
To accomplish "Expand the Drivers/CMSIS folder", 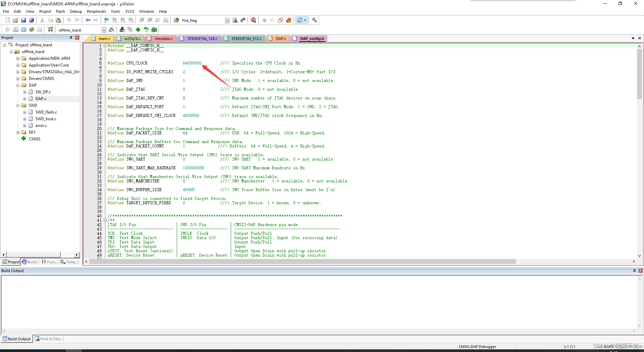I will pos(18,79).
